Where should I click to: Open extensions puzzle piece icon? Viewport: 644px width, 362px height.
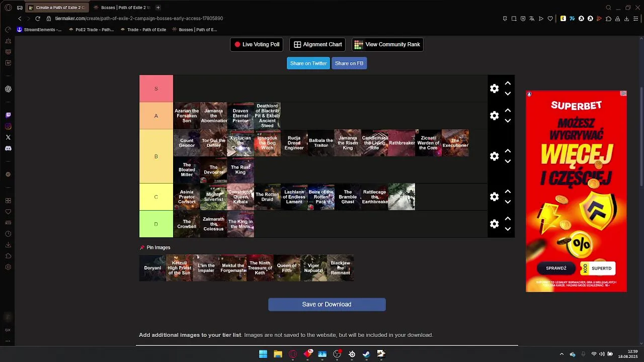tap(608, 19)
